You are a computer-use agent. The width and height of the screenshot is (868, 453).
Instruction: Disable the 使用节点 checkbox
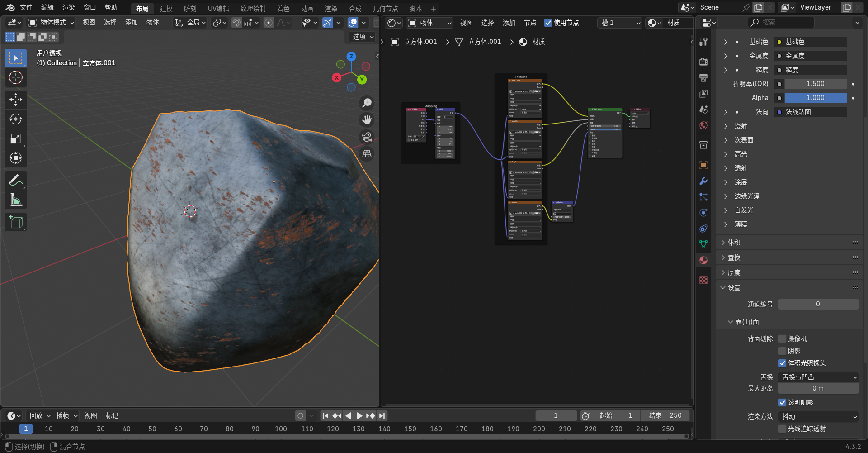[x=548, y=23]
